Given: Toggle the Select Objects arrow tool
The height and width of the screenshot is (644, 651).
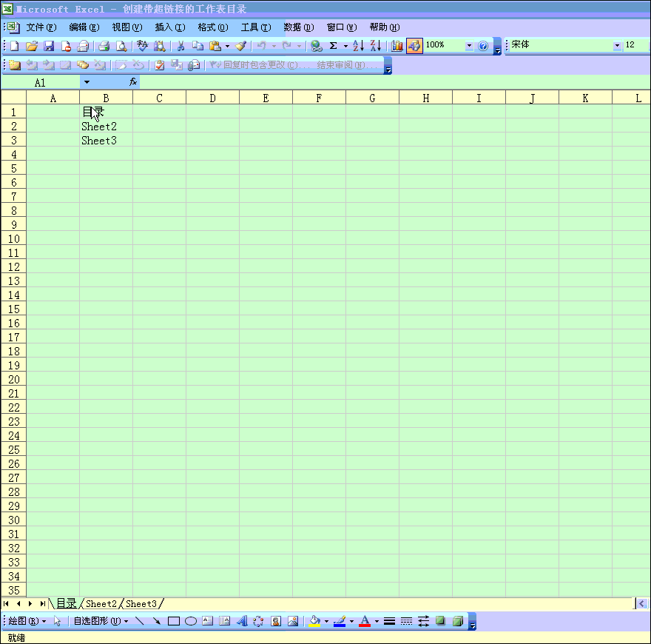Looking at the screenshot, I should [x=58, y=621].
